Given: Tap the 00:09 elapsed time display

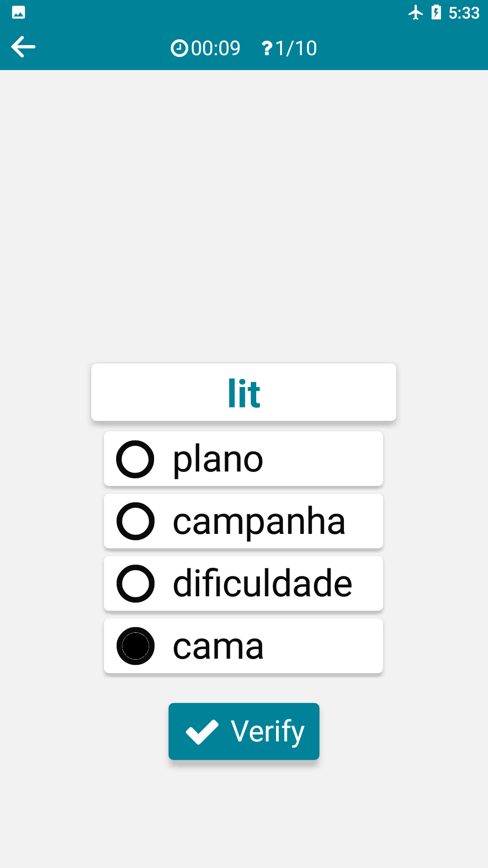Looking at the screenshot, I should [216, 48].
